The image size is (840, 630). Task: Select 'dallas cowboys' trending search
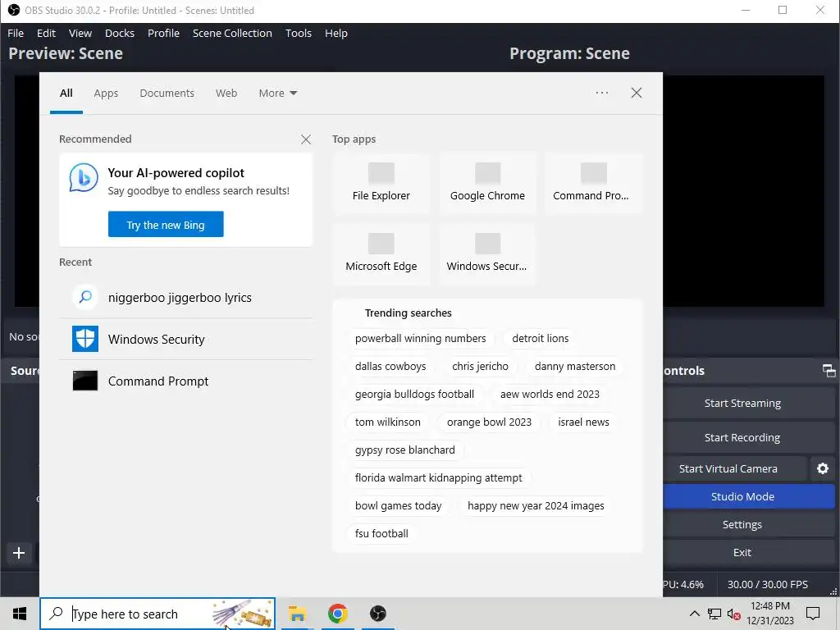tap(390, 367)
